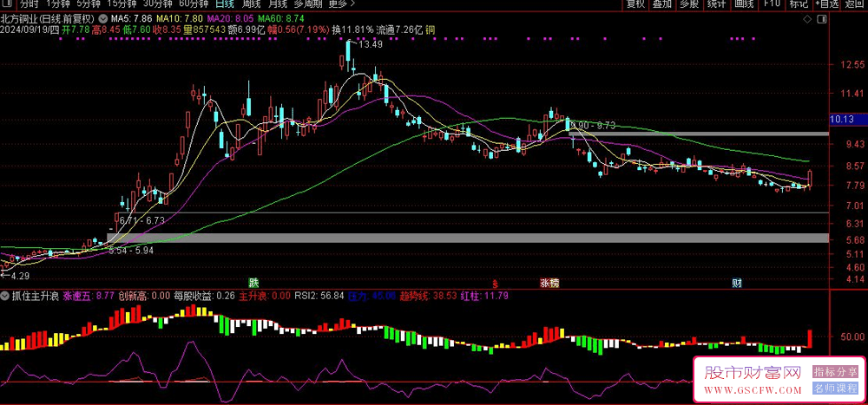Select the 1分钟 period tab

point(57,4)
